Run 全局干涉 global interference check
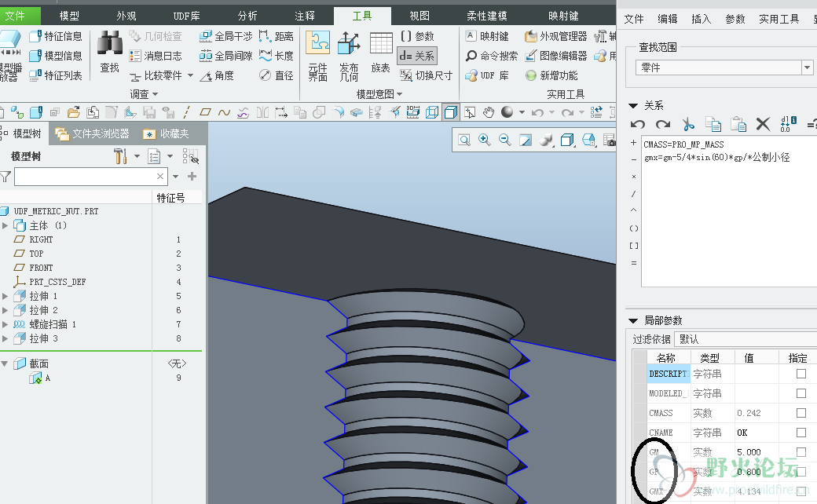This screenshot has width=817, height=504. coord(225,36)
